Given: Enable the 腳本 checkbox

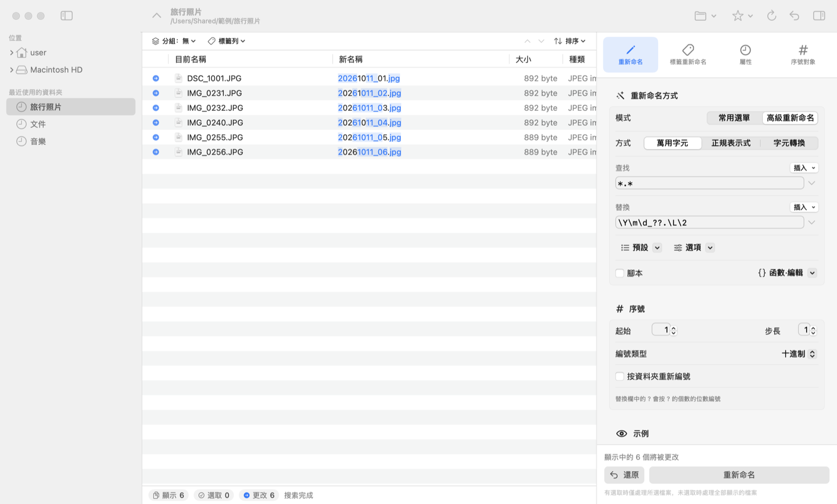Looking at the screenshot, I should tap(620, 273).
